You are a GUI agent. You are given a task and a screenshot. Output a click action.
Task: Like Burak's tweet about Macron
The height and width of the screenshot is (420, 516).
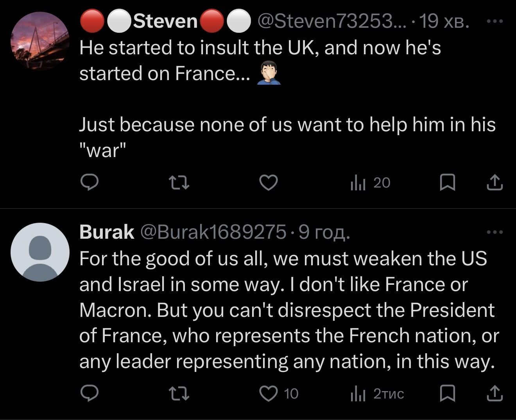click(x=269, y=393)
